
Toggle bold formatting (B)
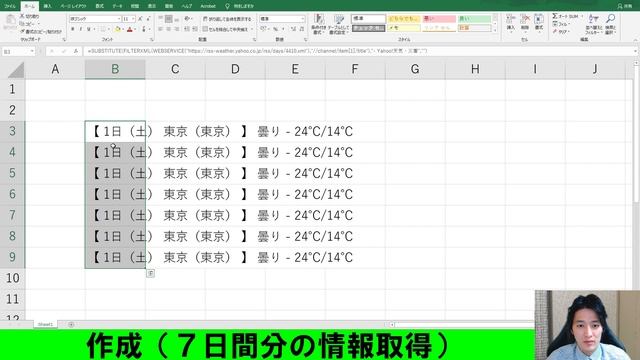73,29
